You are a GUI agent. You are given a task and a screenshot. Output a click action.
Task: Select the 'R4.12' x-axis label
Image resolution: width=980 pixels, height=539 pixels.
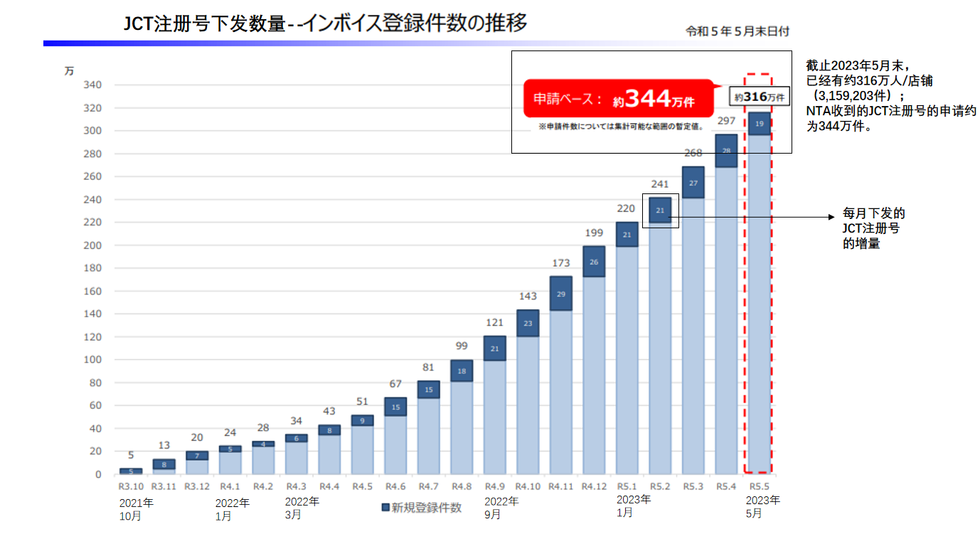594,487
